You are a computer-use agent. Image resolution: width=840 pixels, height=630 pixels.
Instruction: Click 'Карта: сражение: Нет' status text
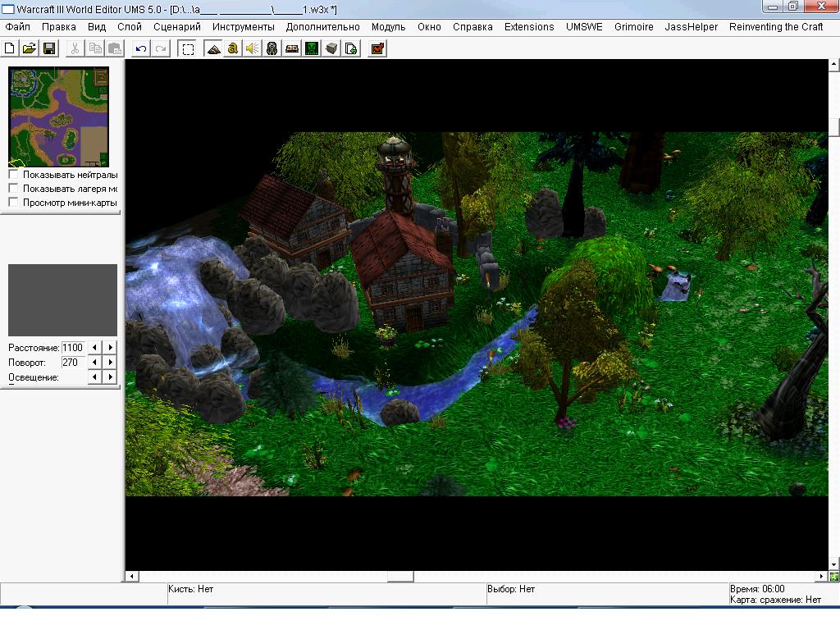[x=775, y=600]
